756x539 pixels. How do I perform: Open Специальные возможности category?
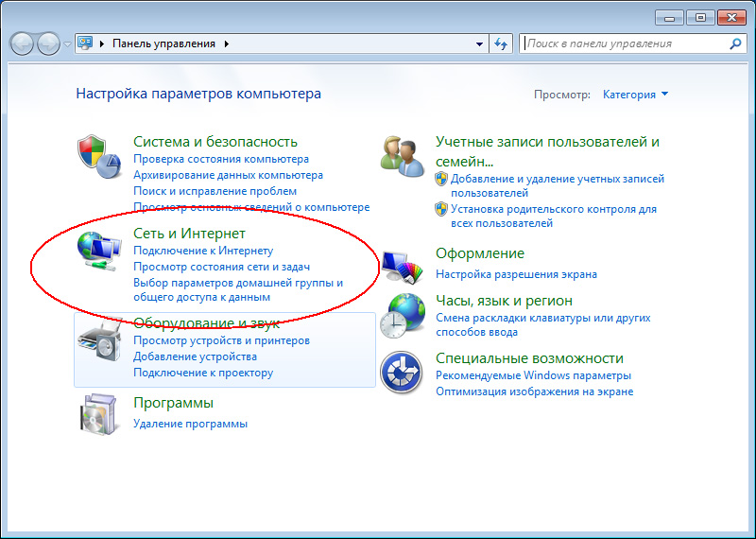[529, 358]
